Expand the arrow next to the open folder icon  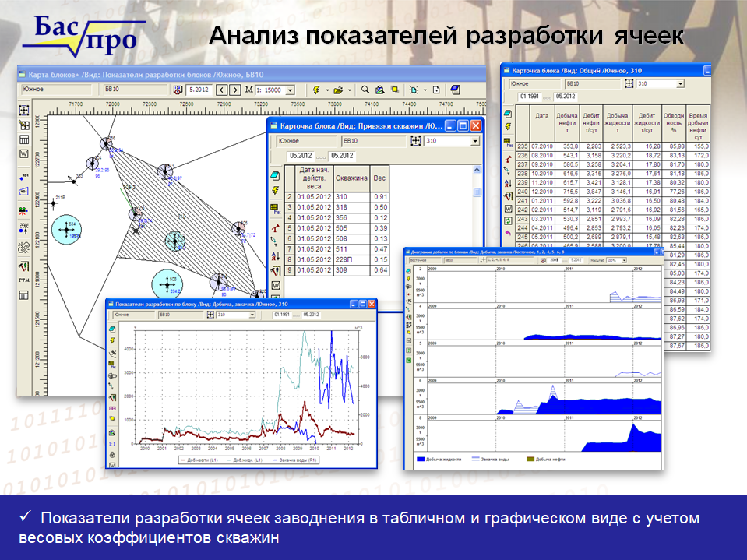pos(350,90)
